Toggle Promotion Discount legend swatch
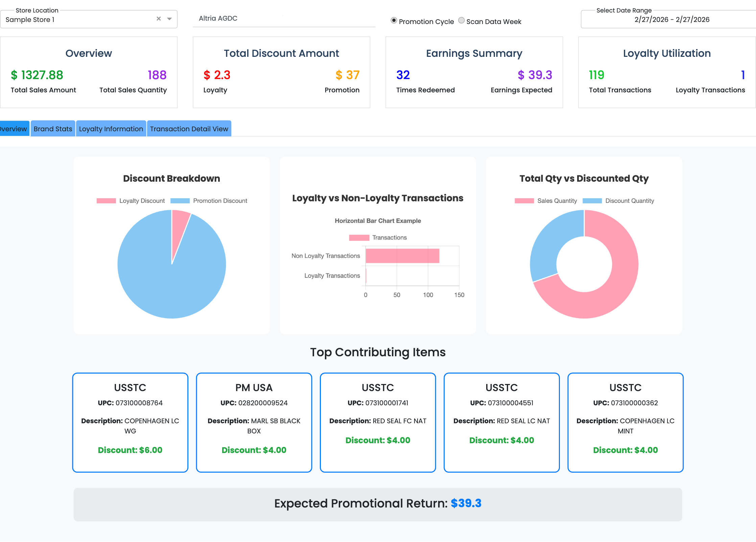This screenshot has width=756, height=542. pos(180,201)
